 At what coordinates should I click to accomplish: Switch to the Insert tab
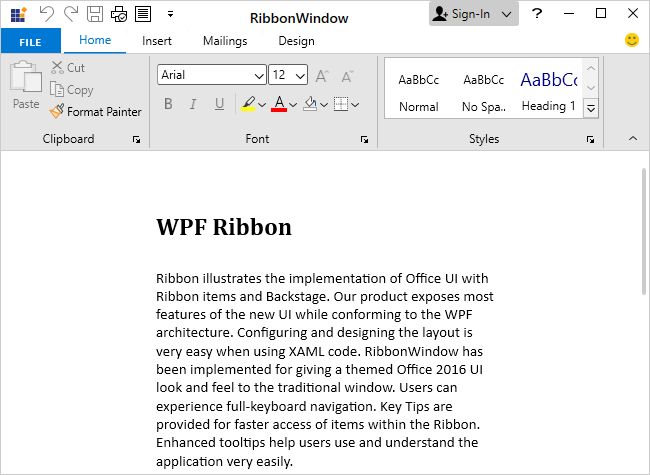pyautogui.click(x=157, y=41)
